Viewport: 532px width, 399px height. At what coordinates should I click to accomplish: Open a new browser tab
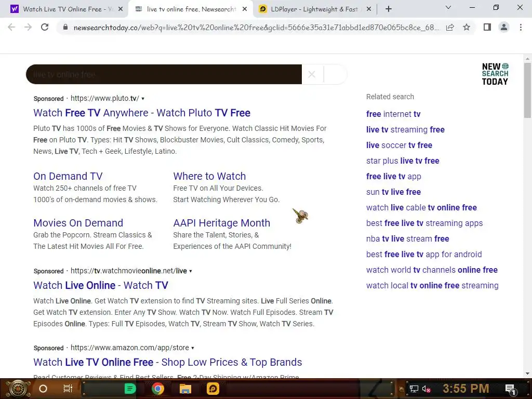click(389, 9)
